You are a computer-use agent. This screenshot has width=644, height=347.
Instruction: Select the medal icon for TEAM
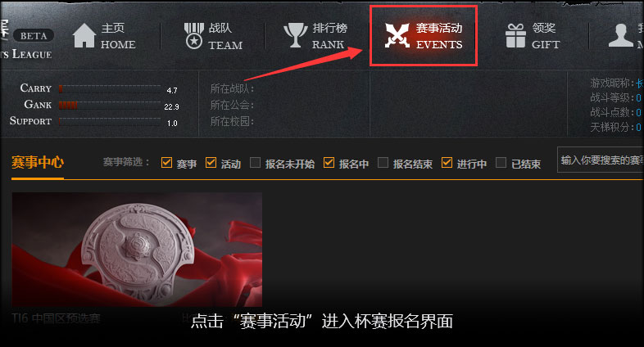coord(194,36)
